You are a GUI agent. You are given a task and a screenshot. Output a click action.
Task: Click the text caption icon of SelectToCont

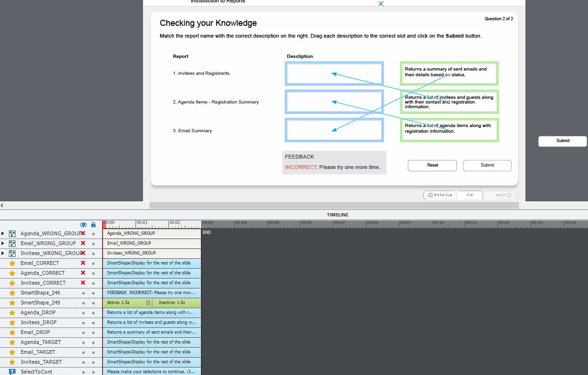(x=12, y=372)
